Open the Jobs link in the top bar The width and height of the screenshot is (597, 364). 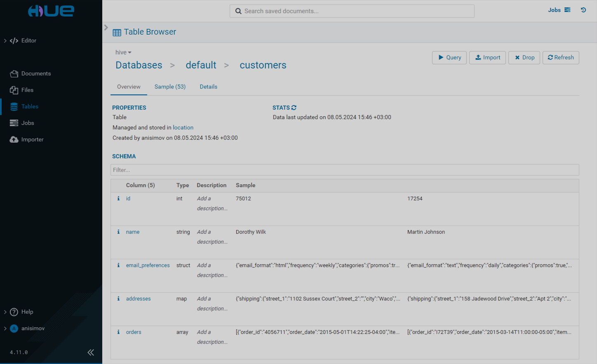point(554,10)
